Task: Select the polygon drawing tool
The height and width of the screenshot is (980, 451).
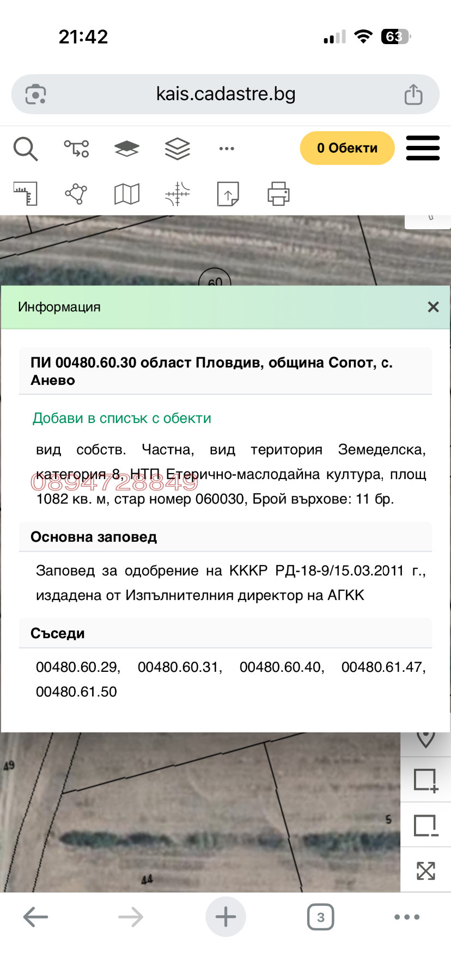Action: pos(76,194)
